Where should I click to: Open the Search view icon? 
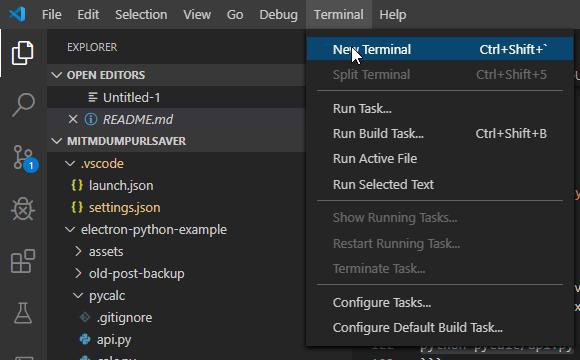point(23,105)
